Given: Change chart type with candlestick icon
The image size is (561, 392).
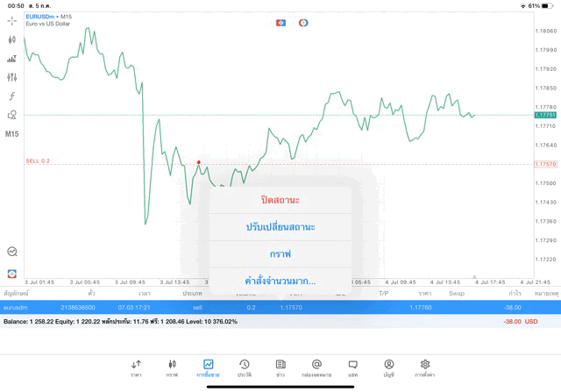Looking at the screenshot, I should 11,39.
